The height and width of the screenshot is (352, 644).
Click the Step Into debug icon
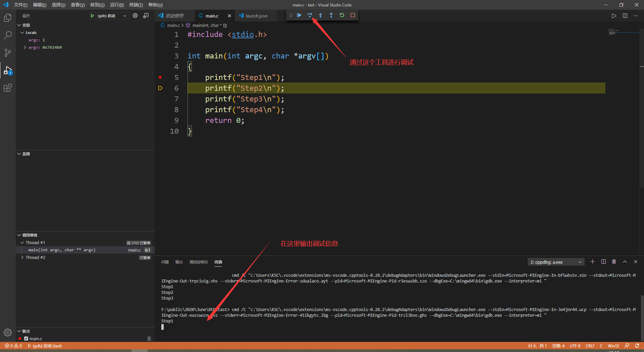tap(320, 15)
